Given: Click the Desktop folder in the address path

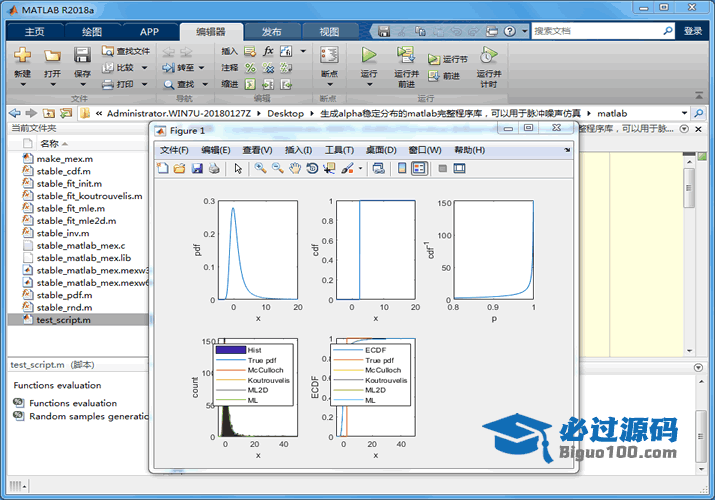Looking at the screenshot, I should (285, 113).
